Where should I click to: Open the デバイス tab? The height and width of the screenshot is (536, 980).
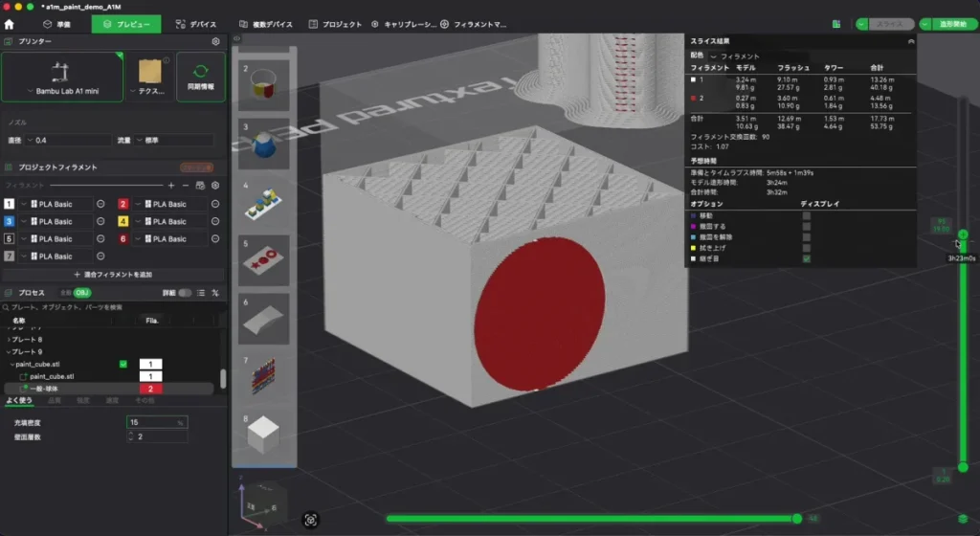(195, 24)
